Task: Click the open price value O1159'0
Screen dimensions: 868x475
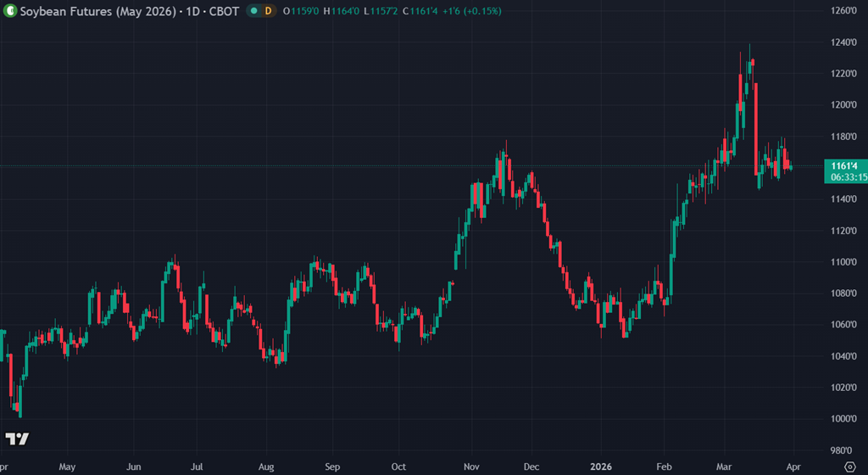Action: coord(300,11)
